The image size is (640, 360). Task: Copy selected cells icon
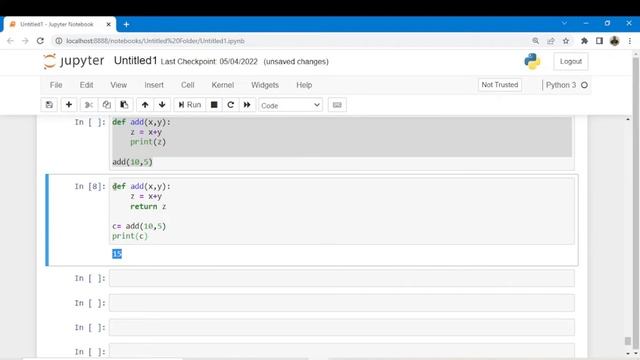click(x=107, y=105)
